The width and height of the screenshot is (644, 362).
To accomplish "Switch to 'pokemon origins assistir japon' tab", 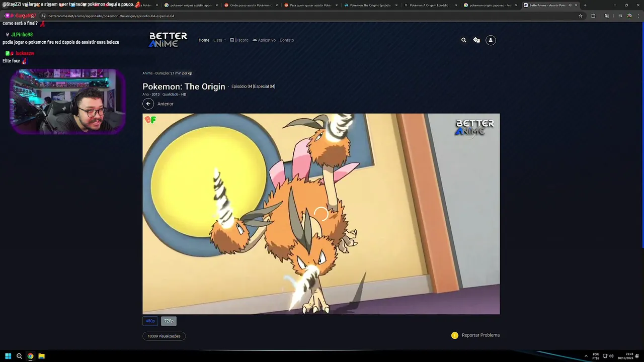I will [190, 5].
